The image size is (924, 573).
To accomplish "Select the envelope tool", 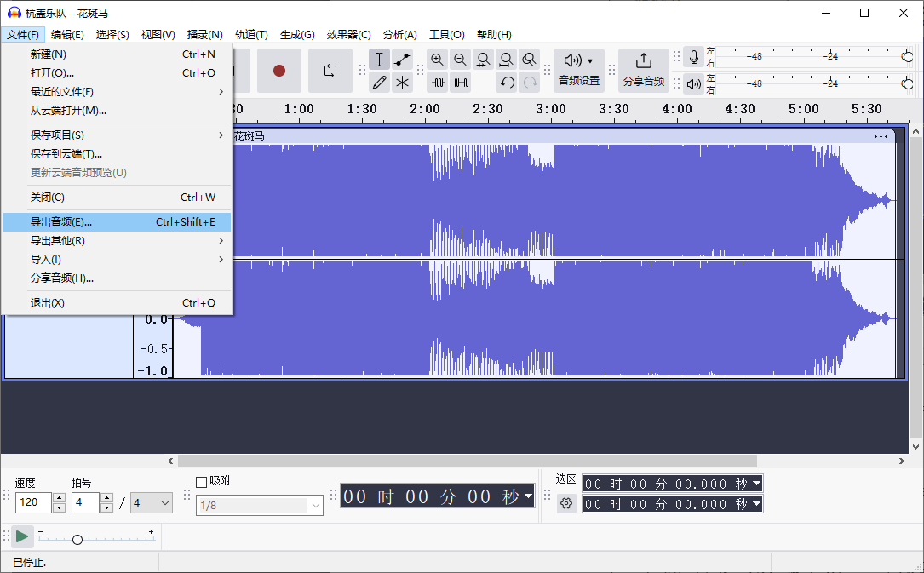I will pyautogui.click(x=402, y=60).
